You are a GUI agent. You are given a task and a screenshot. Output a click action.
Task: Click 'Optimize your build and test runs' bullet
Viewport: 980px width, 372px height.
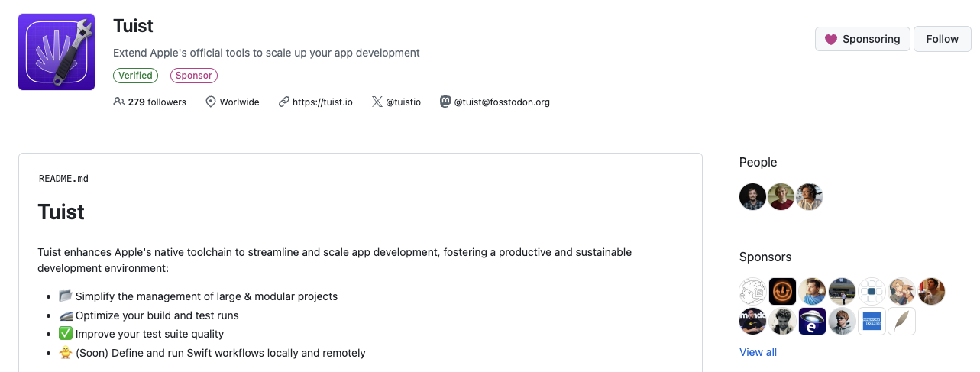pos(157,315)
